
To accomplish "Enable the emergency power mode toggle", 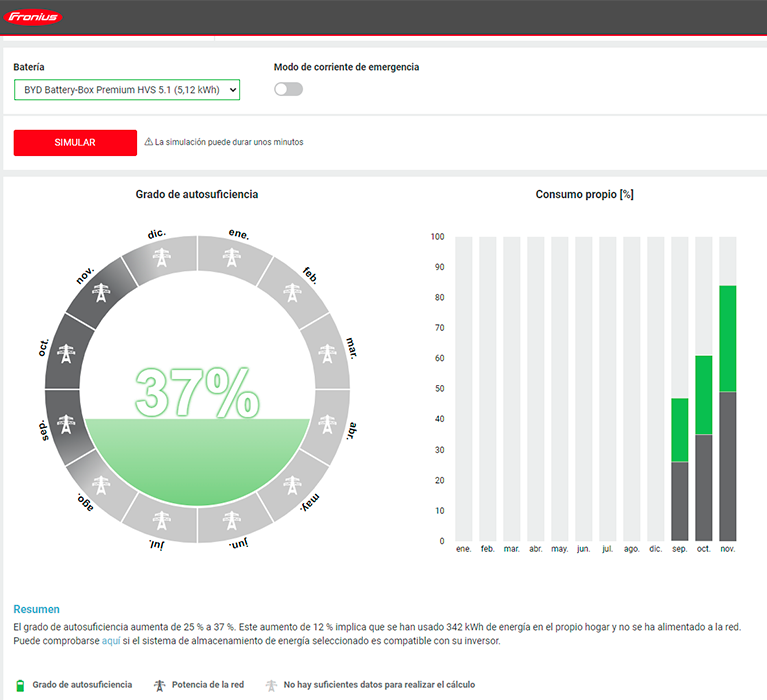I will (x=288, y=89).
